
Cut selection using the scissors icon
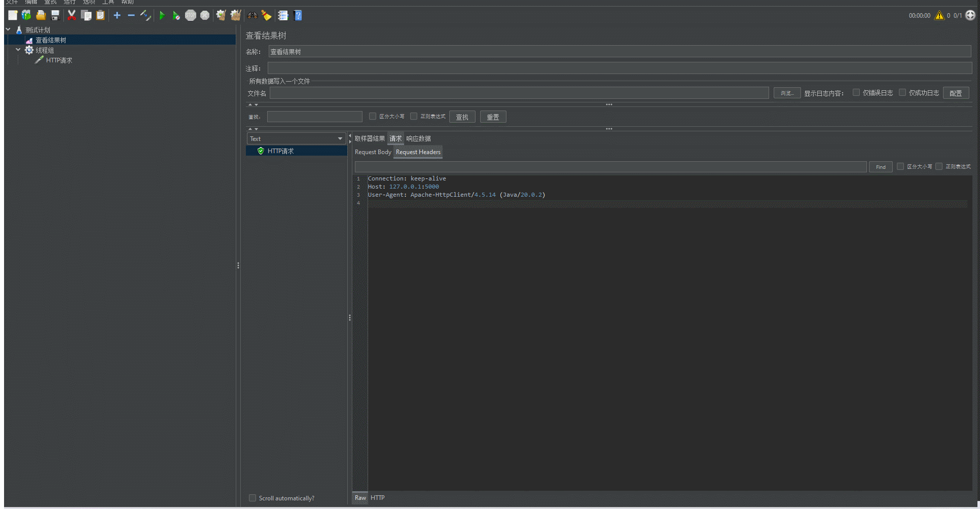coord(71,16)
